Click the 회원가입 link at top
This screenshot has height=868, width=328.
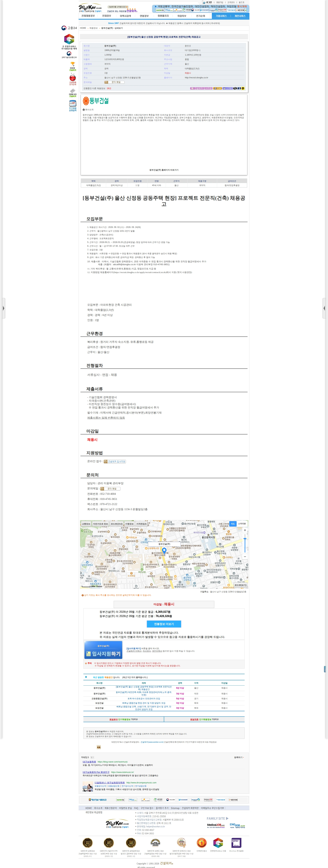pyautogui.click(x=220, y=2)
